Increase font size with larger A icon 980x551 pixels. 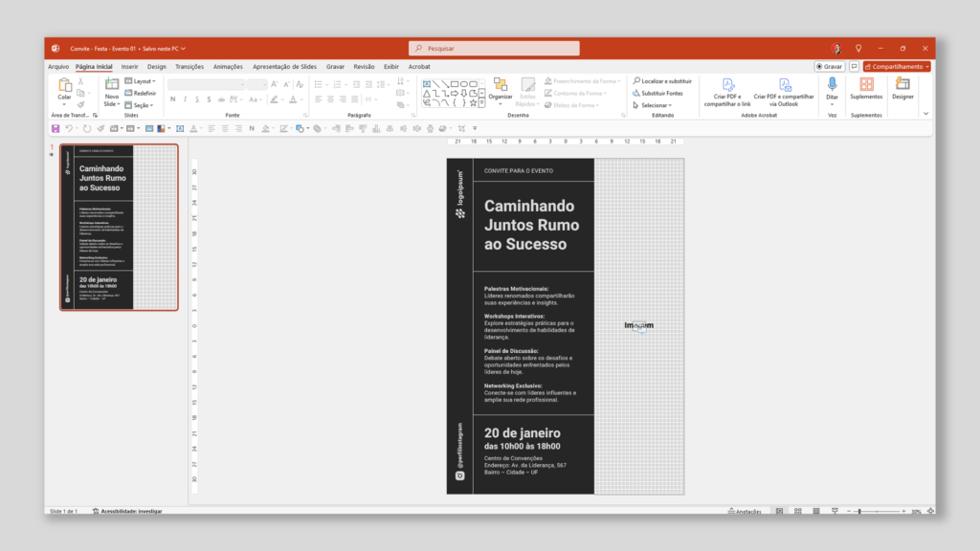[275, 84]
